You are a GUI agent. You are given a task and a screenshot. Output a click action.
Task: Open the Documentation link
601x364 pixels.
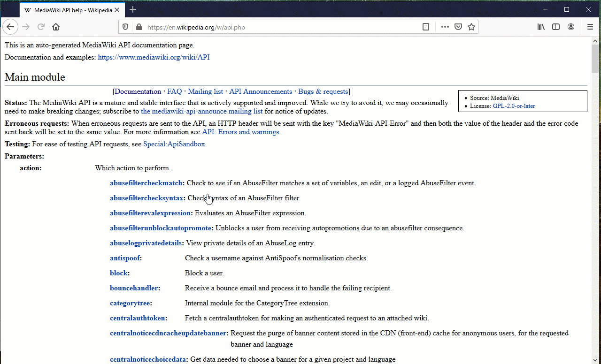(x=138, y=91)
